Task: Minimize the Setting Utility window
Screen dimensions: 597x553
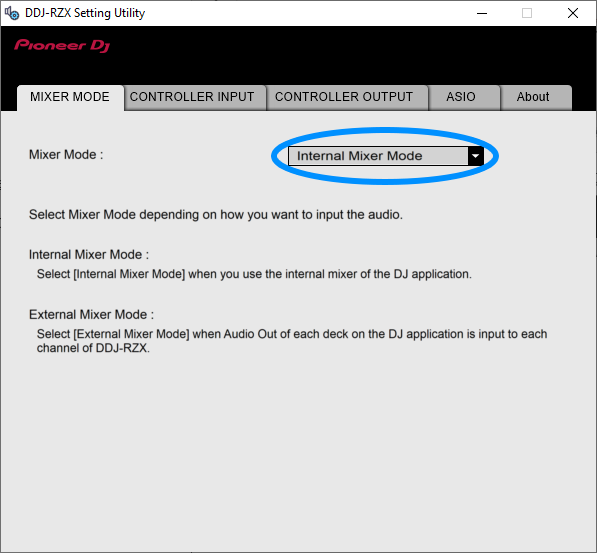Action: pos(482,13)
